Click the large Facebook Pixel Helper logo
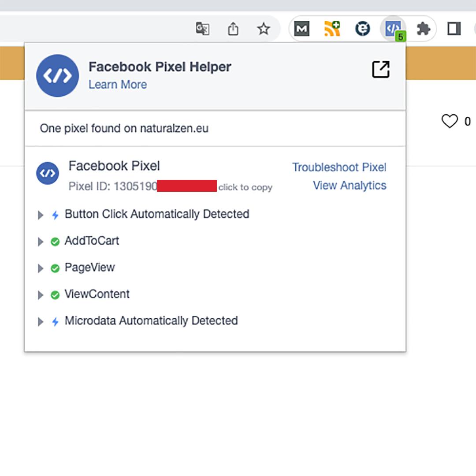Viewport: 476px width, 476px height. tap(57, 76)
